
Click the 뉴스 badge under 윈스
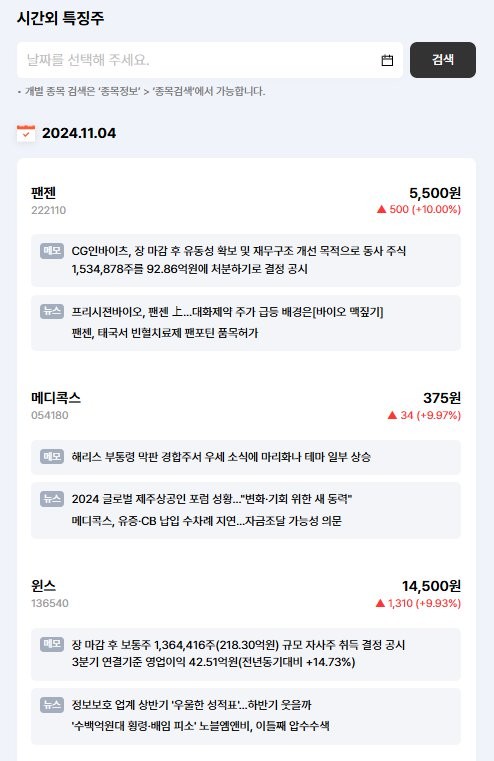click(52, 705)
